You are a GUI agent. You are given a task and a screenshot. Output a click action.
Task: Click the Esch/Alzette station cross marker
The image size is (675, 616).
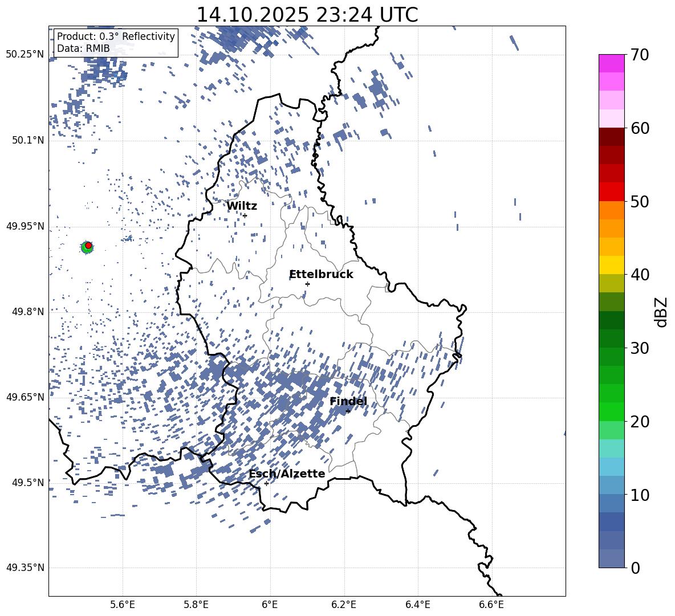tap(266, 483)
